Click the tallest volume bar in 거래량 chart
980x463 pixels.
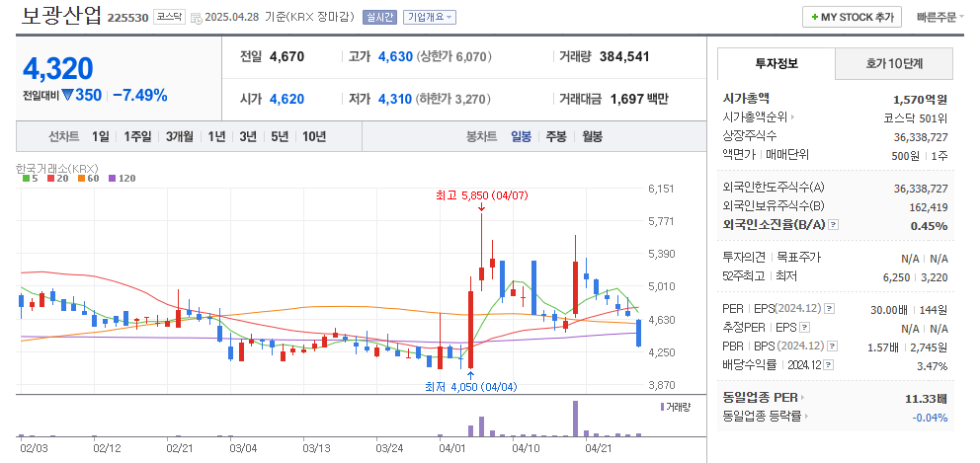(x=575, y=419)
